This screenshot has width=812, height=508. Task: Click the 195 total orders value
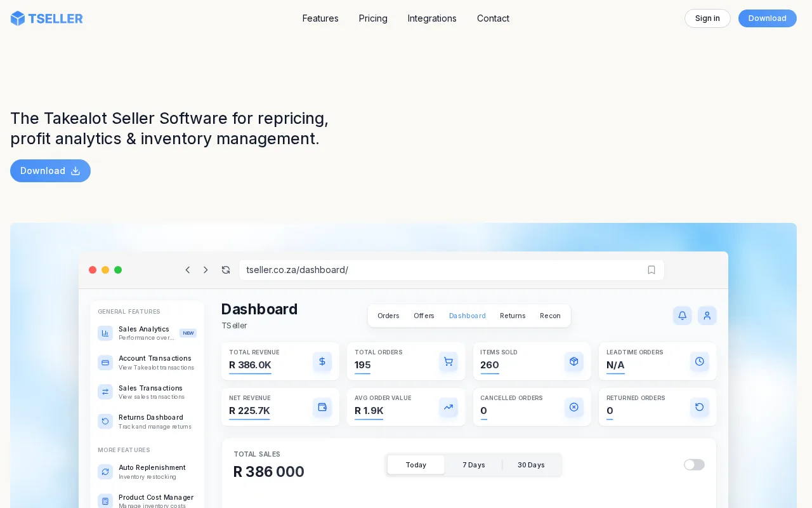coord(363,365)
